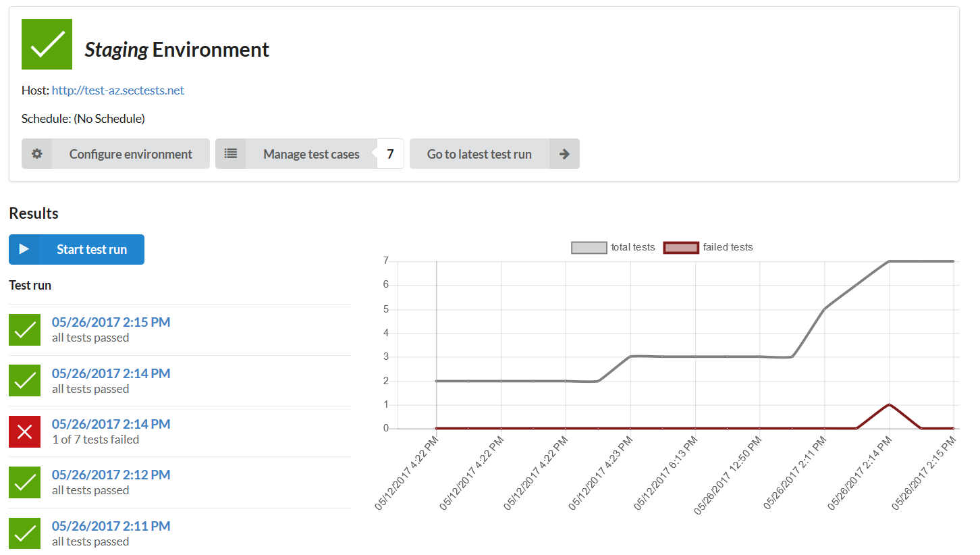Click the play icon on Start test run
Screen dimensions: 980x555
click(x=24, y=249)
